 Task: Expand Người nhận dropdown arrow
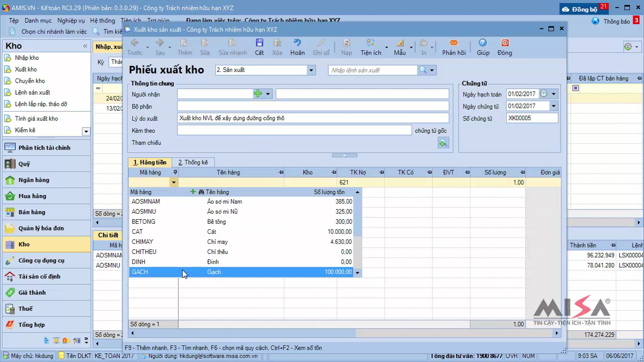tap(268, 94)
